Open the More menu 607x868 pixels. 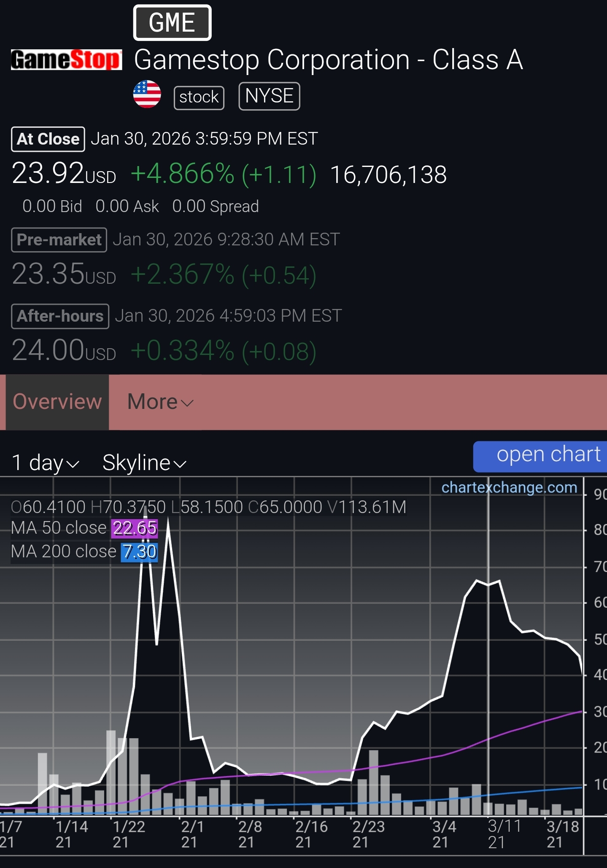coord(160,402)
